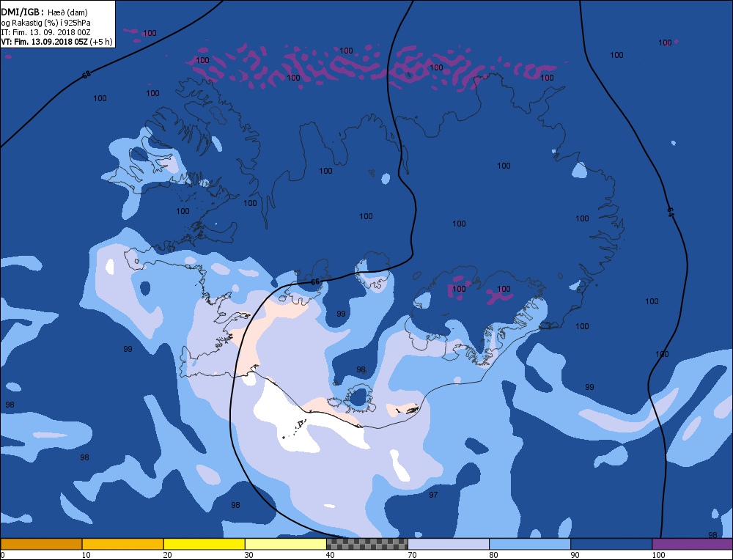733x560 pixels.
Task: Click the "70" legend tick label
Action: click(412, 555)
